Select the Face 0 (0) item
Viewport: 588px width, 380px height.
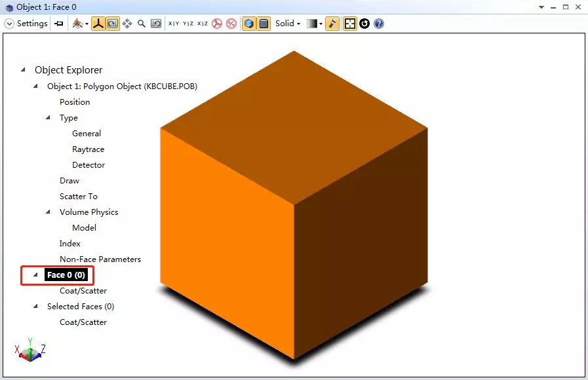(66, 275)
